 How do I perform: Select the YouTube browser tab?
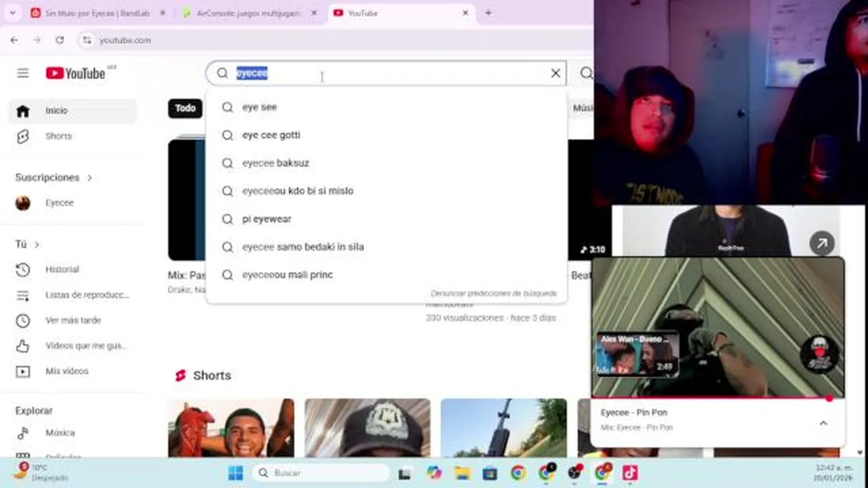400,13
